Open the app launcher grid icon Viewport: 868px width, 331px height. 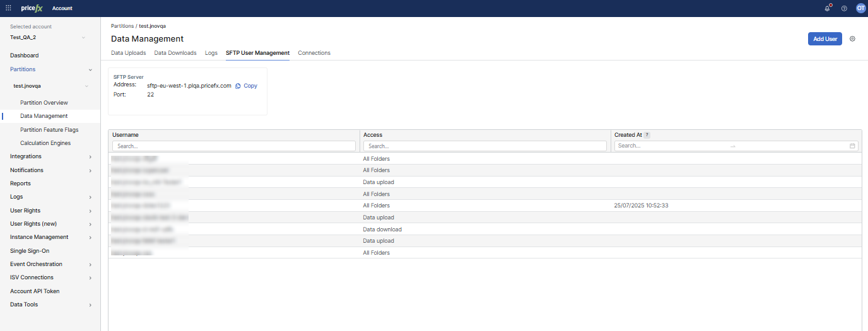pos(8,8)
